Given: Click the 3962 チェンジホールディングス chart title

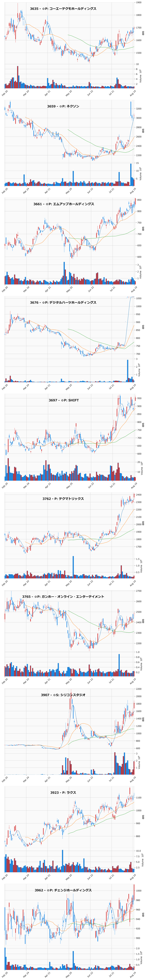Looking at the screenshot, I should (x=63, y=890).
